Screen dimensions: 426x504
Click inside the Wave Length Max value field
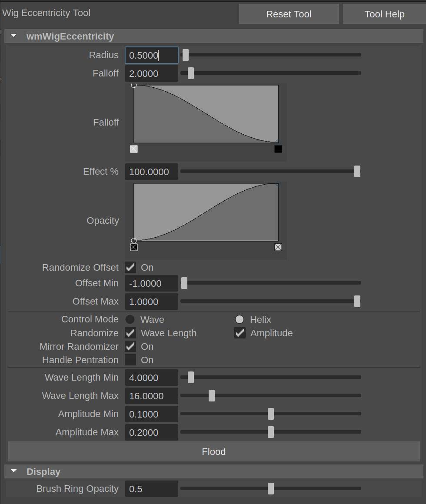(151, 396)
